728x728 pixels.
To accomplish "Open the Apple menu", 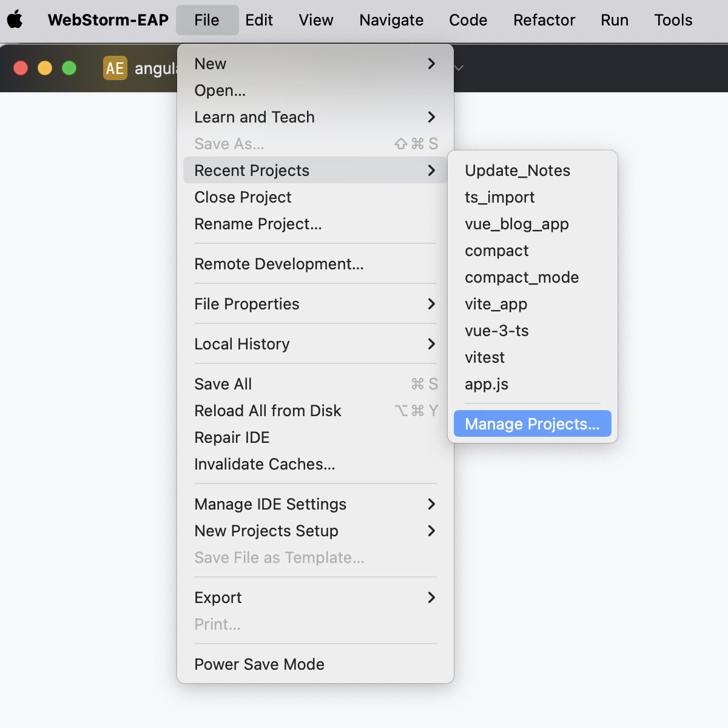I will 15,20.
